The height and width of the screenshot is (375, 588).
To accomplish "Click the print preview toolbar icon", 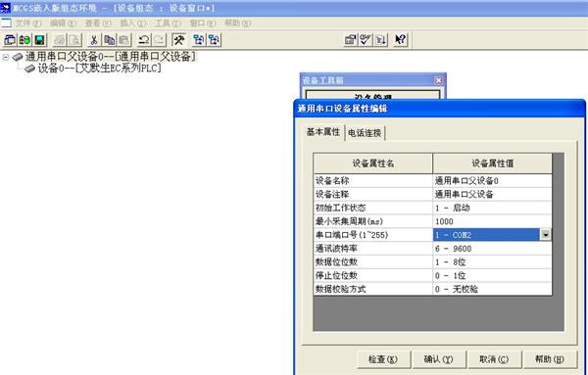I will pos(74,40).
